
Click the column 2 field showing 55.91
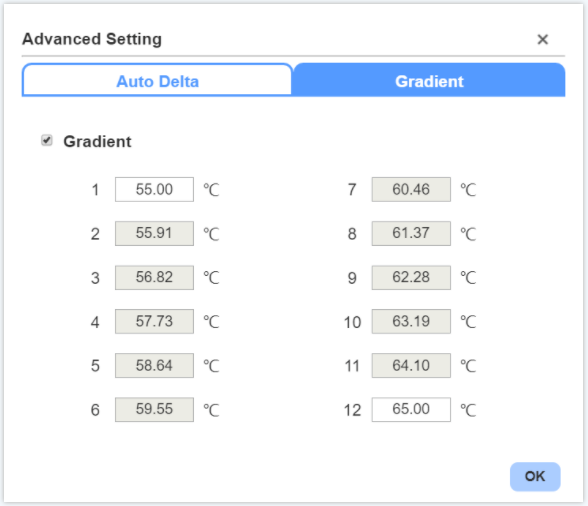(x=154, y=233)
